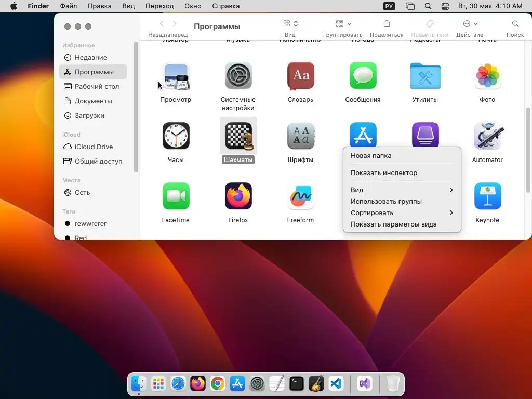532x399 pixels.
Task: Open the Файл menu in menu bar
Action: 68,6
